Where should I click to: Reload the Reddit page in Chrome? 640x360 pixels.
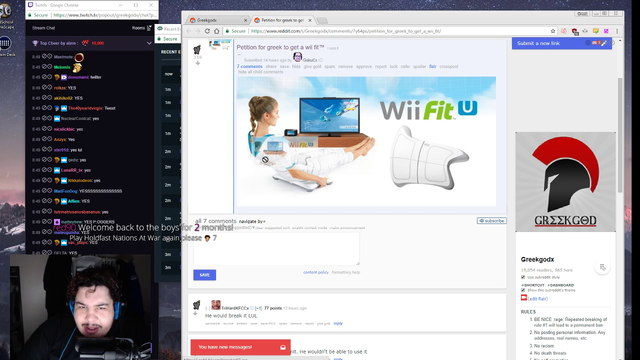207,31
